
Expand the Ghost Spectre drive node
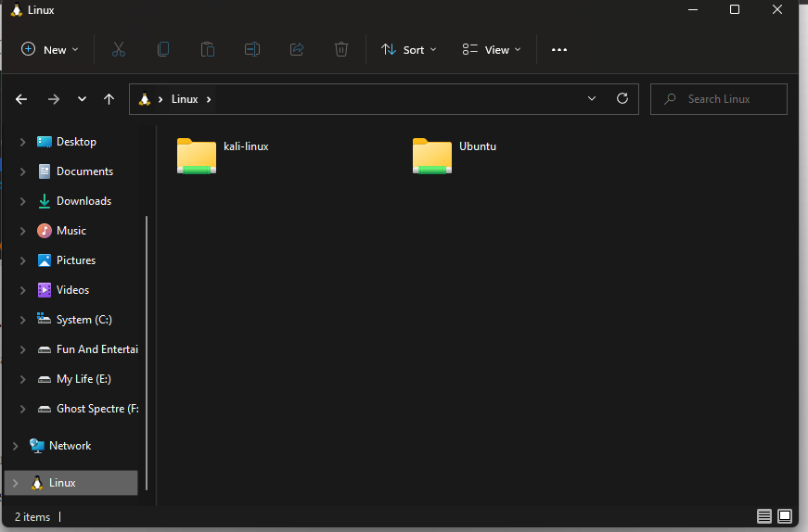(x=22, y=409)
